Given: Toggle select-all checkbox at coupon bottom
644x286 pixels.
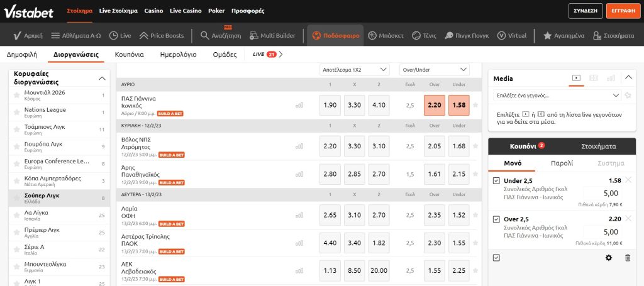Looking at the screenshot, I should tap(496, 258).
